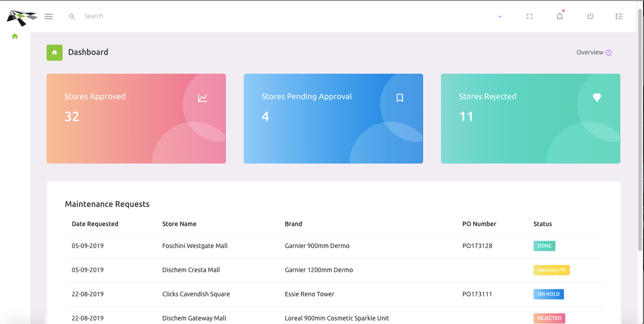Click Garnier 900mm Dermo brand cell
Image resolution: width=644 pixels, height=324 pixels.
[x=317, y=246]
